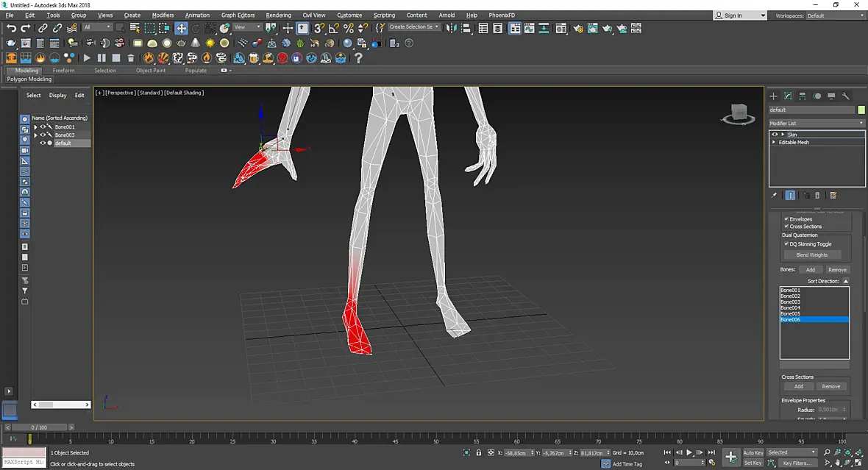Open the Rendering menu
868x470 pixels.
(x=279, y=15)
